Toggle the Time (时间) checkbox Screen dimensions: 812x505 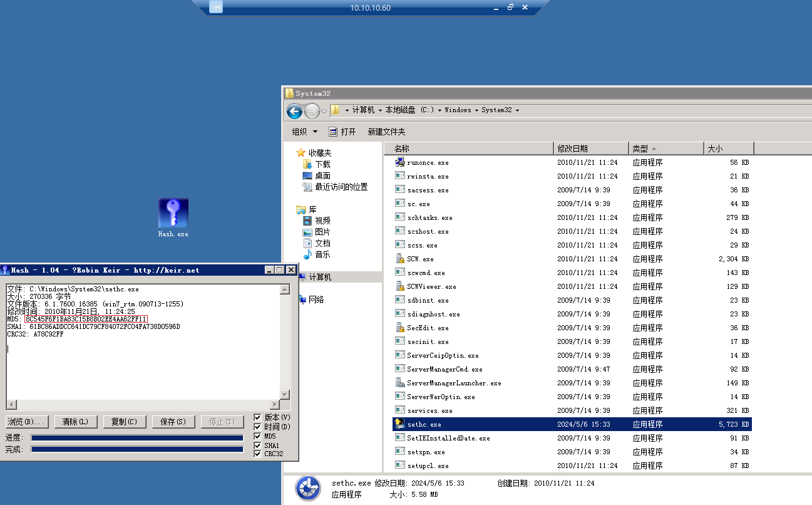click(258, 427)
